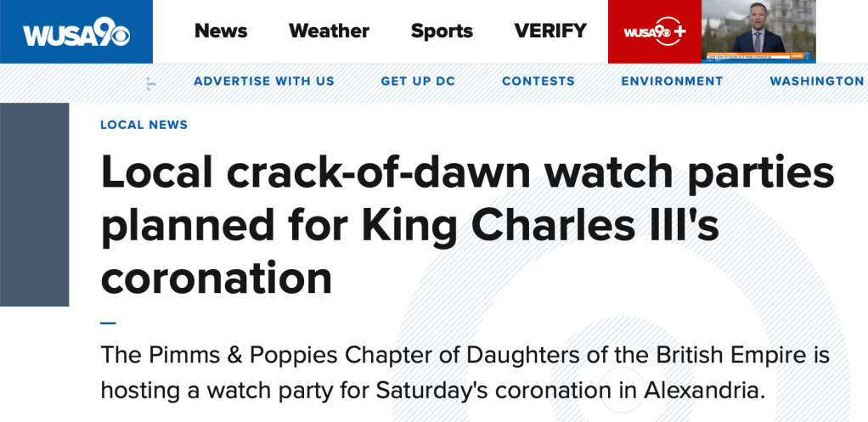This screenshot has height=422, width=868.
Task: Click the dark slate sidebar block
Action: tap(34, 204)
